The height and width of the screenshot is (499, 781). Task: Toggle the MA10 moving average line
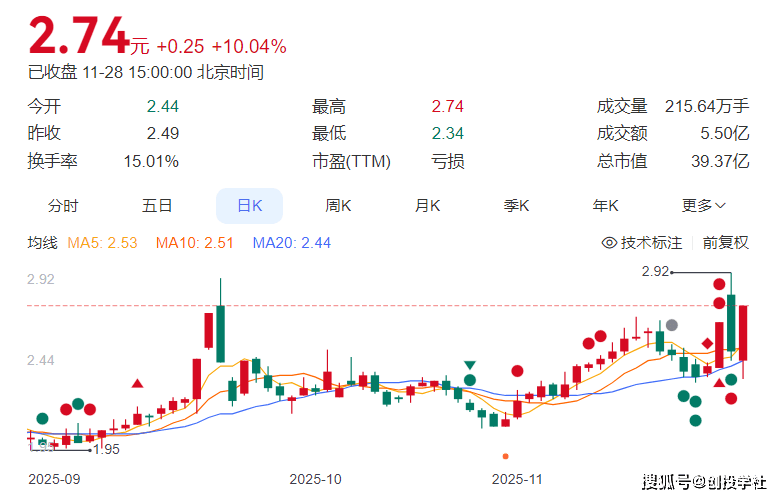tap(194, 242)
